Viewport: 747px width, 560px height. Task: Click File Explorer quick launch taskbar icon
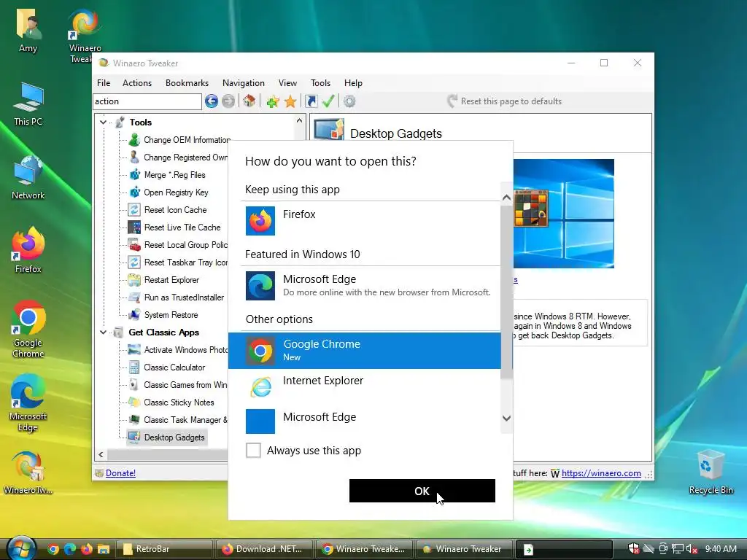pyautogui.click(x=104, y=549)
